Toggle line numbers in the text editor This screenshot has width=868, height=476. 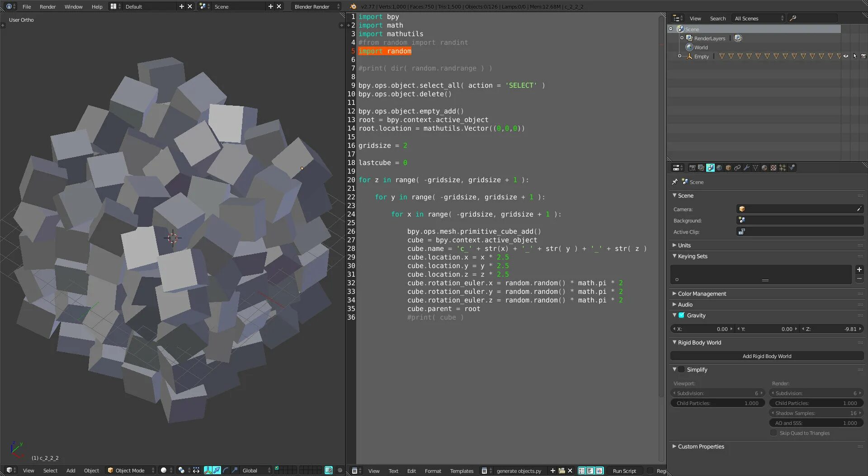[x=583, y=471]
